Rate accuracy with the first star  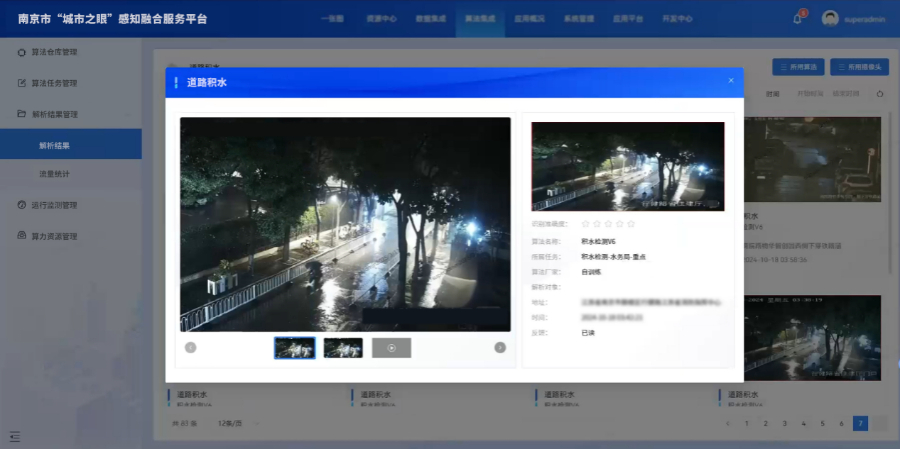point(586,224)
